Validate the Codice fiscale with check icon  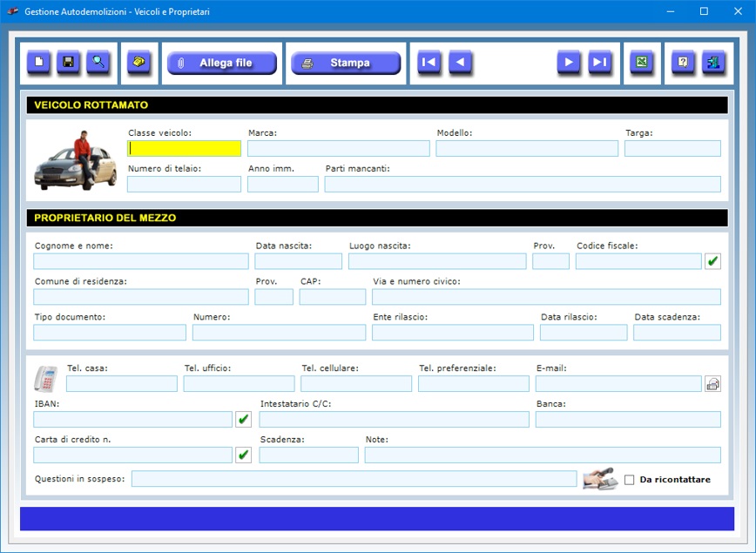click(712, 261)
